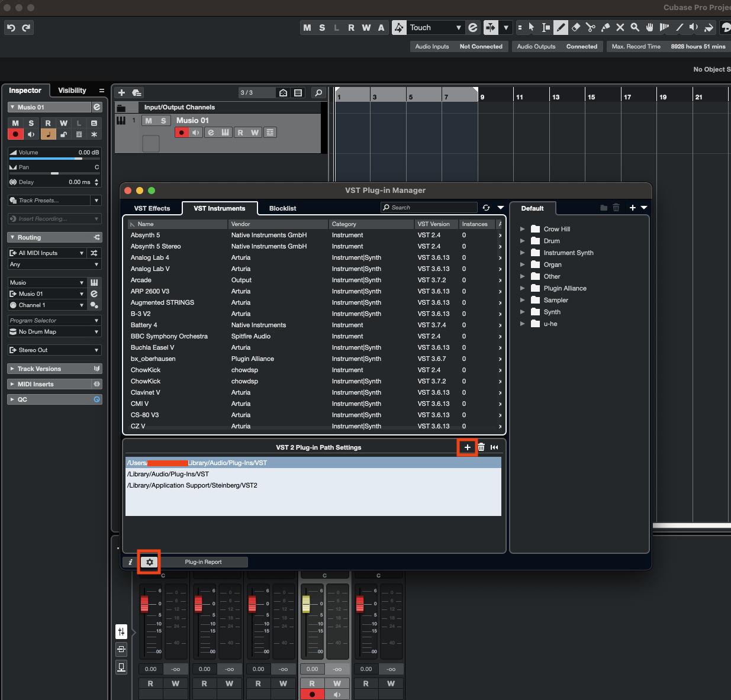Rescan all plug-ins with refresh icon
Image resolution: width=731 pixels, height=700 pixels.
click(486, 208)
